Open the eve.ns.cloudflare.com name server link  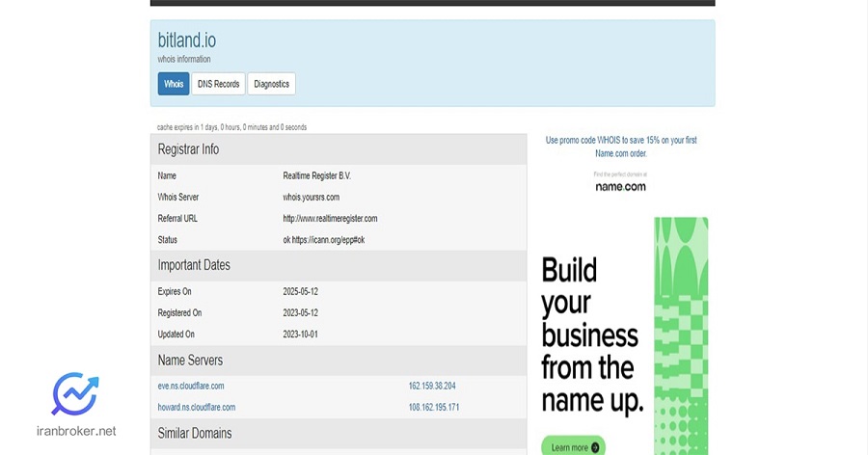191,386
